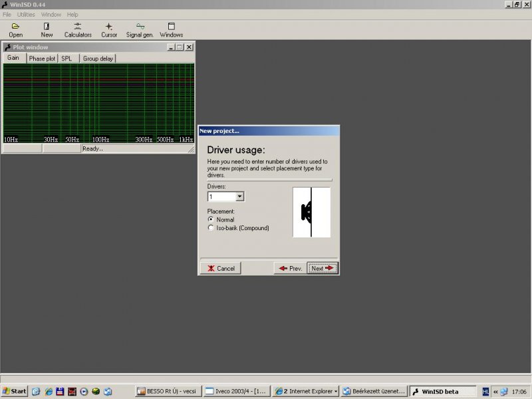
Task: Click the Outlook Express quick launch icon
Action: (108, 392)
